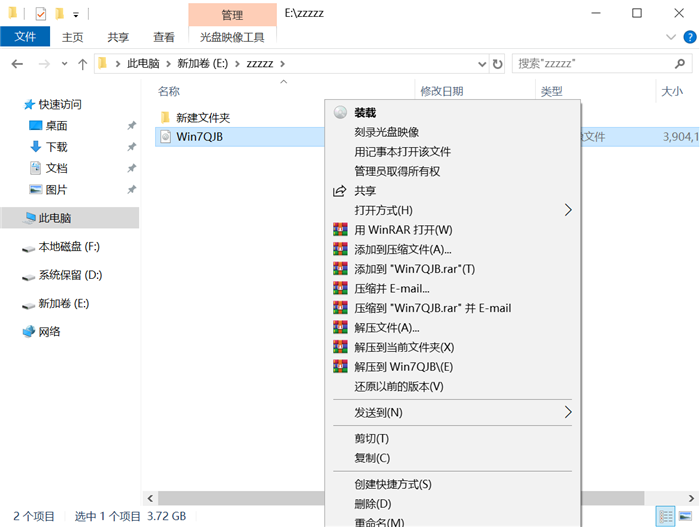Select 剪切(T) from context menu
Viewport: 700px width, 527px height.
(371, 439)
